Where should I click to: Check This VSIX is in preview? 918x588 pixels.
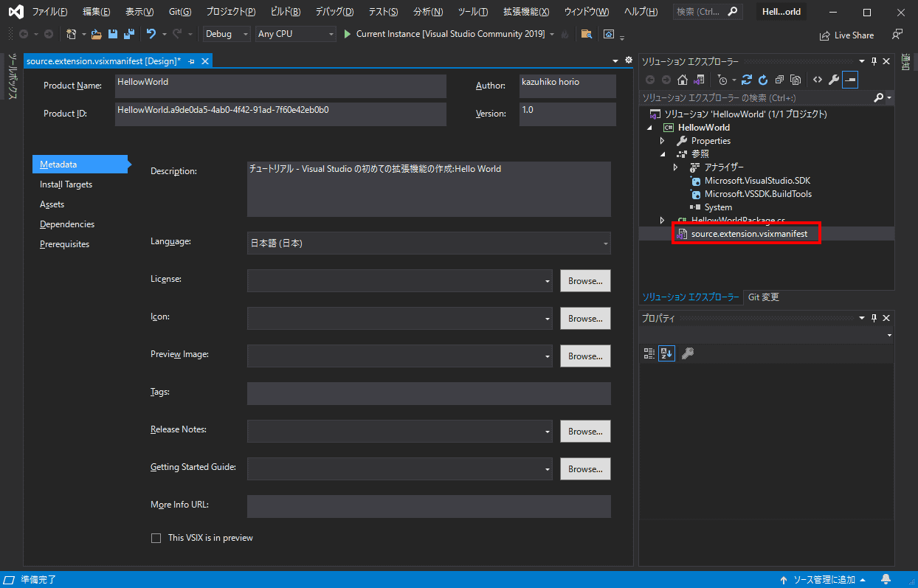pos(156,538)
